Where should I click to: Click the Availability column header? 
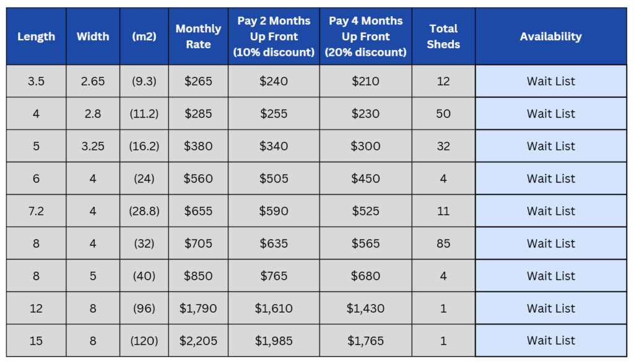(550, 37)
